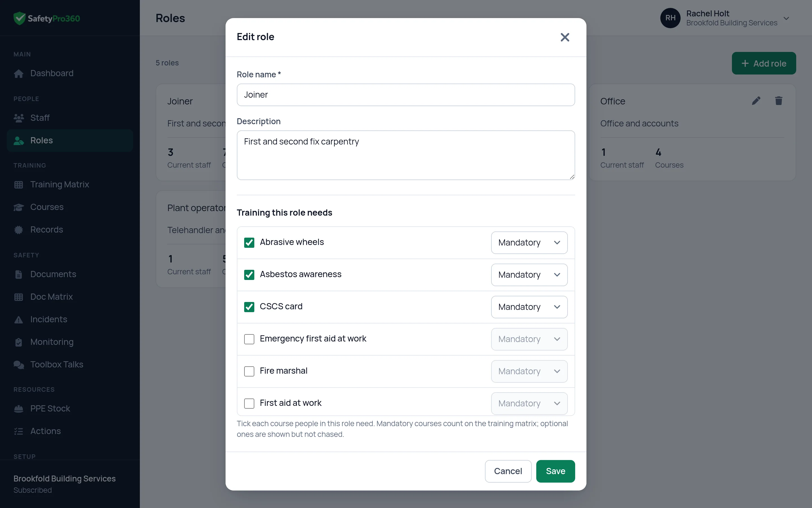
Task: Open Emergency first aid requirement dropdown
Action: 529,339
